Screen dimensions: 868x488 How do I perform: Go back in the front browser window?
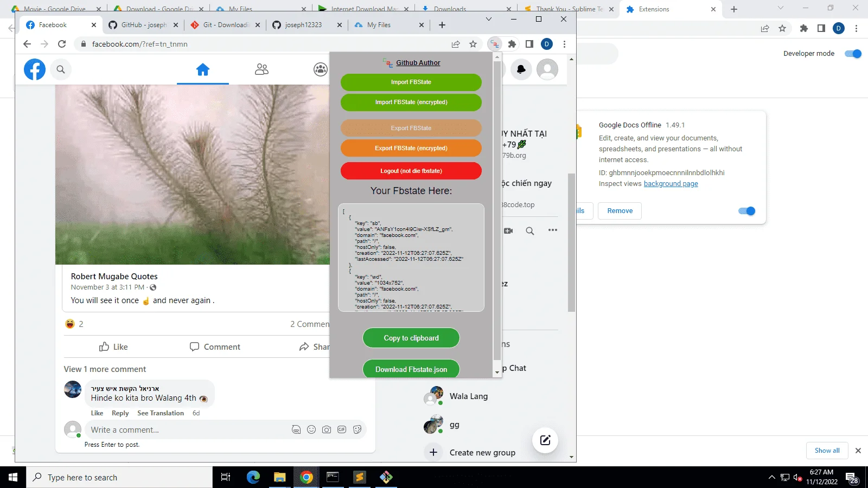[x=27, y=44]
